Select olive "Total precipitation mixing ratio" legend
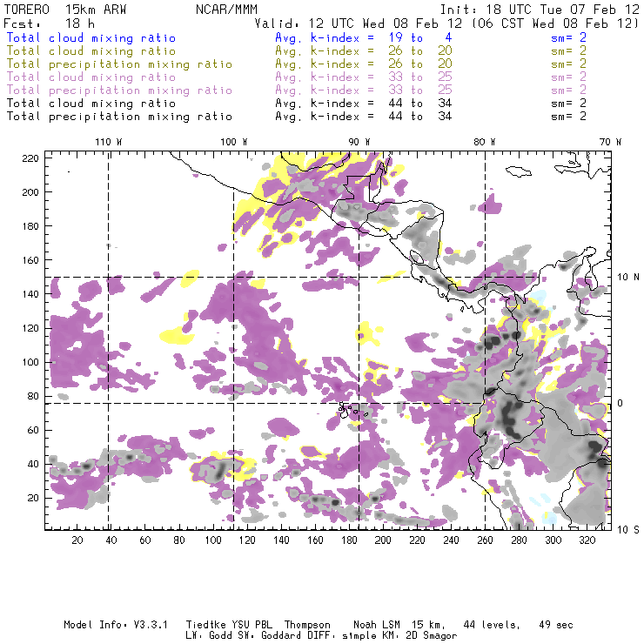The height and width of the screenshot is (644, 644). click(x=119, y=64)
